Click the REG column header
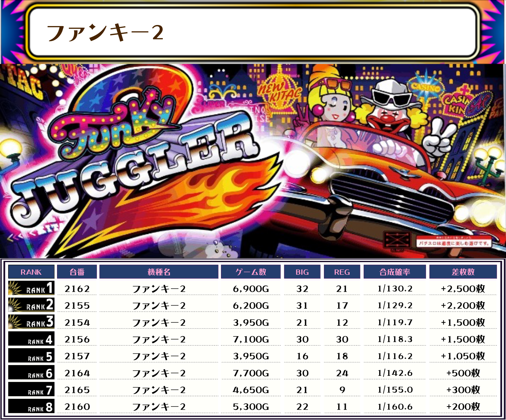506x420 pixels. coord(342,272)
